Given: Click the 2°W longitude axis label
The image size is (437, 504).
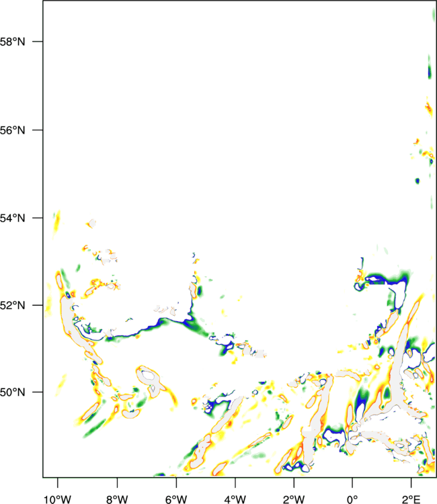Looking at the screenshot, I should click(x=294, y=499).
